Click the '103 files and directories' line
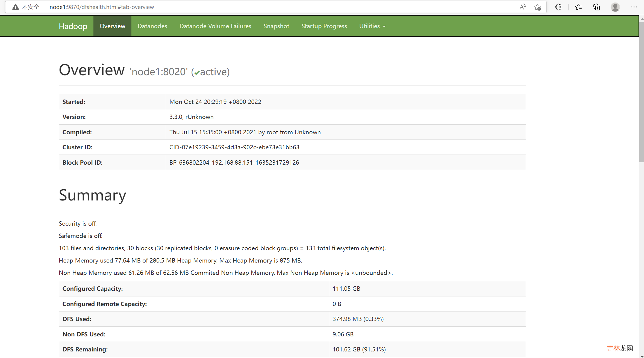 point(222,248)
